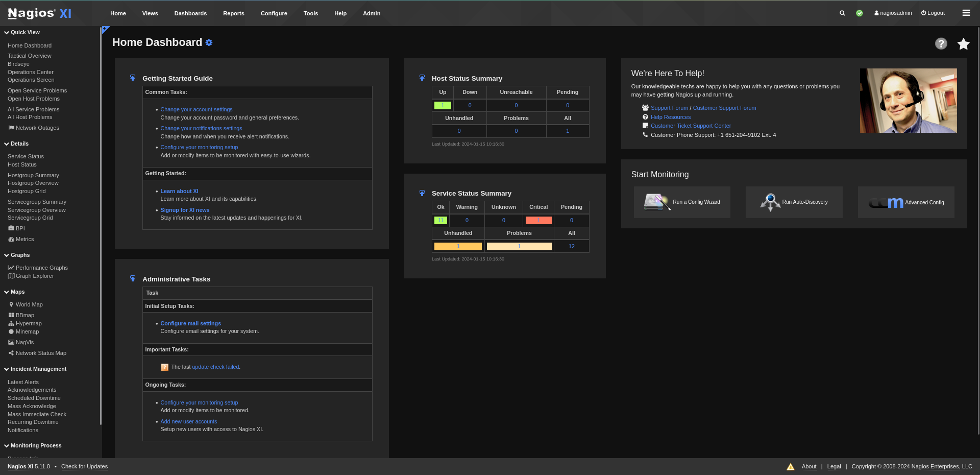The image size is (980, 475).
Task: Open NagVis in sidebar
Action: (x=21, y=343)
